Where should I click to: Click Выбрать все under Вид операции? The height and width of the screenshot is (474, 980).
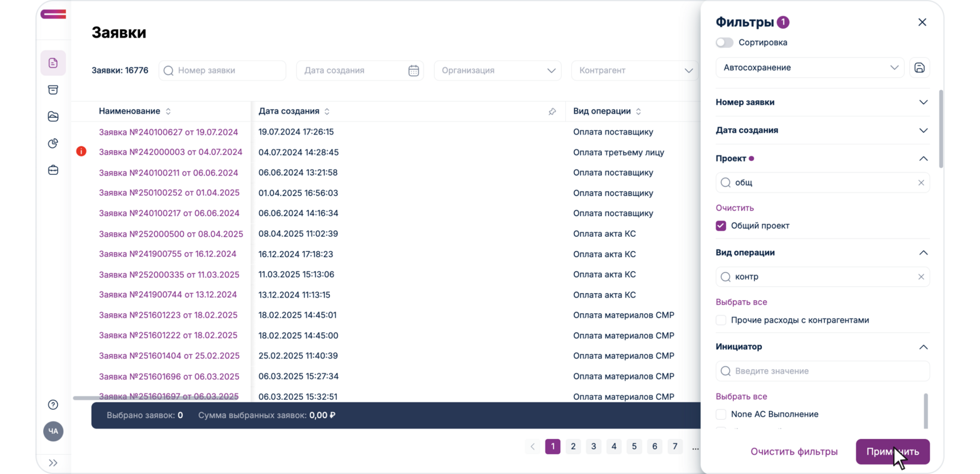click(741, 302)
